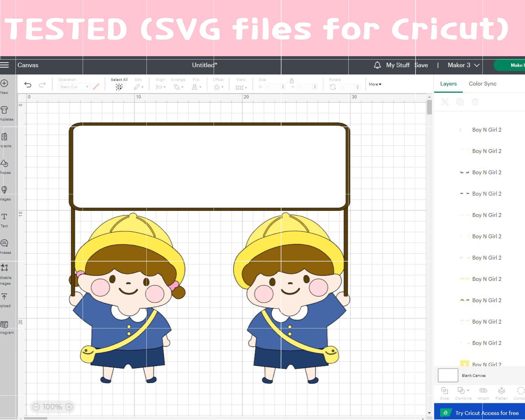The height and width of the screenshot is (420, 525).
Task: Toggle the size lock icon between W and H
Action: click(292, 81)
